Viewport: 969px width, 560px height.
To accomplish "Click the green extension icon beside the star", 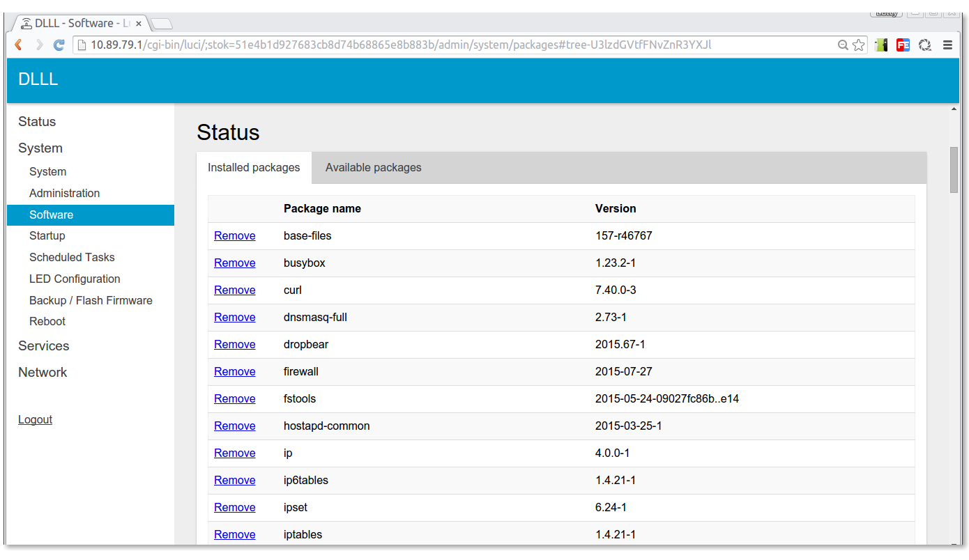I will (x=881, y=45).
